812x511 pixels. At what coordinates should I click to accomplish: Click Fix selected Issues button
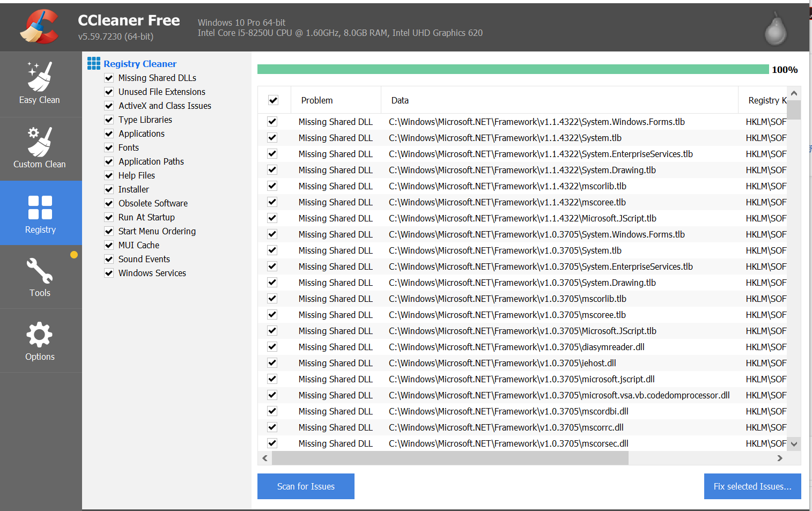(752, 486)
